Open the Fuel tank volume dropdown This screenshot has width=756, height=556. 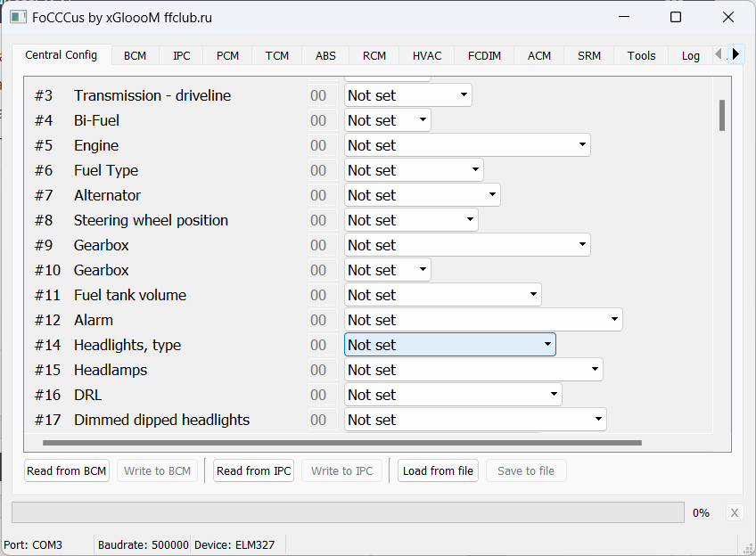pyautogui.click(x=442, y=295)
